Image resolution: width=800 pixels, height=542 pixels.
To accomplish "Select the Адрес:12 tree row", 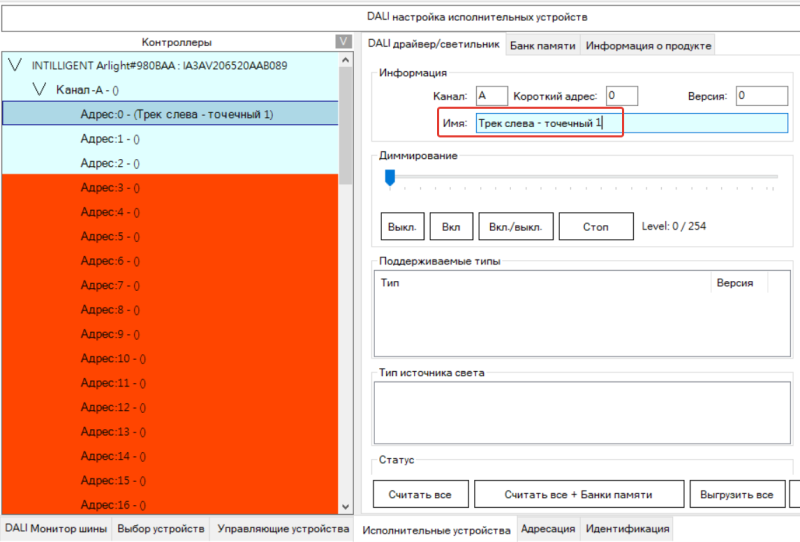I will (x=170, y=407).
